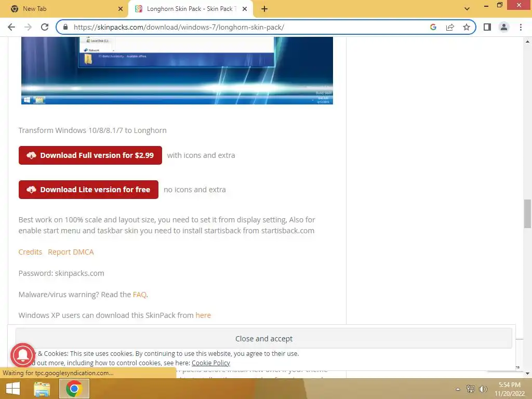Go back with the browser back arrow

11,27
